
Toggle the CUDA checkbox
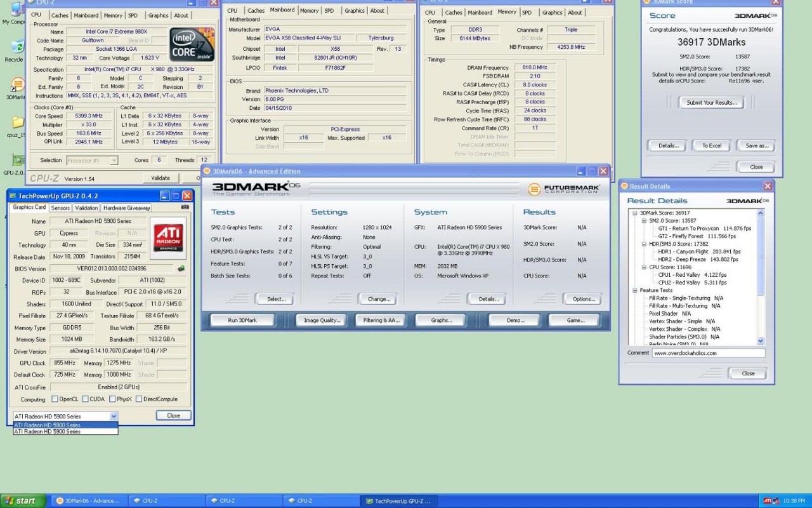click(84, 399)
